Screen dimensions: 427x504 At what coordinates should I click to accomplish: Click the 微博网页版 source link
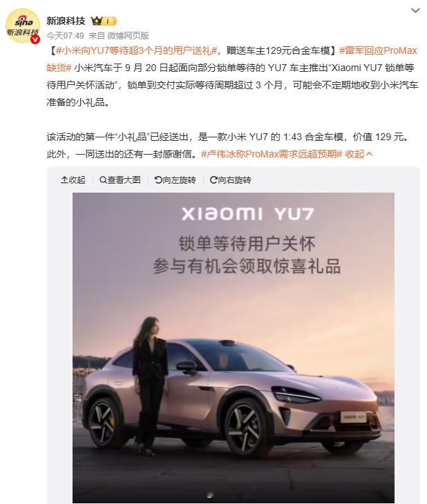click(128, 36)
